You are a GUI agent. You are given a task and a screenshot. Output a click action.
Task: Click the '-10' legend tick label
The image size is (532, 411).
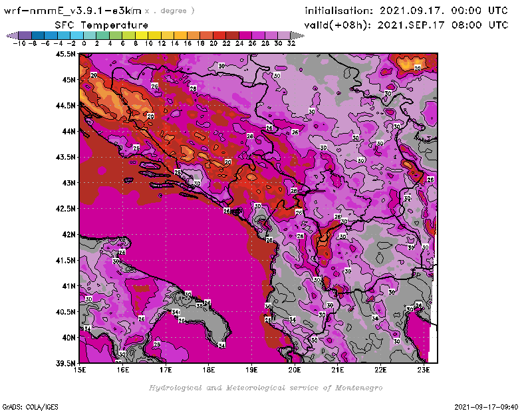click(x=19, y=44)
